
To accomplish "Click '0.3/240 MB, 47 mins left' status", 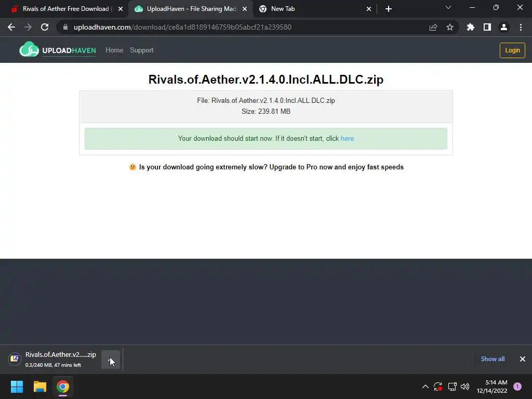I will (x=54, y=365).
